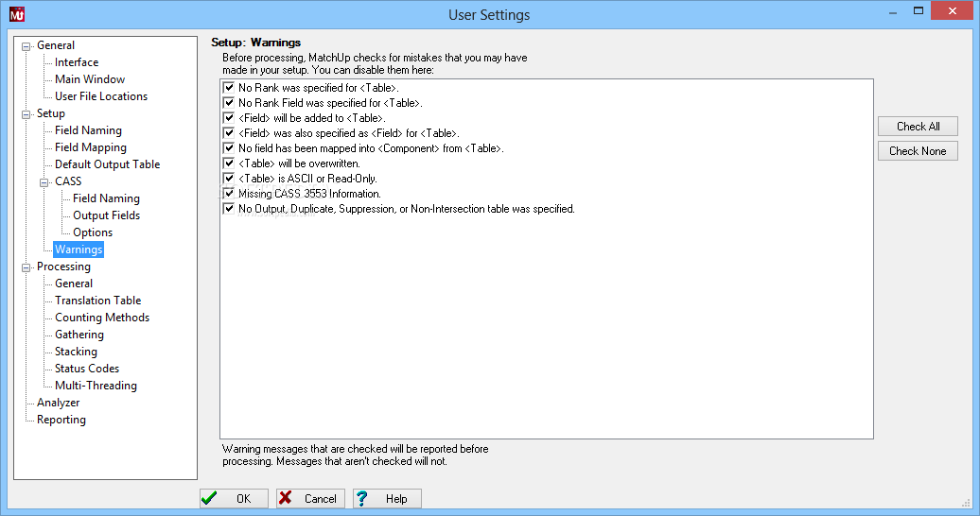Collapse the Setup tree node
This screenshot has width=980, height=516.
point(26,114)
